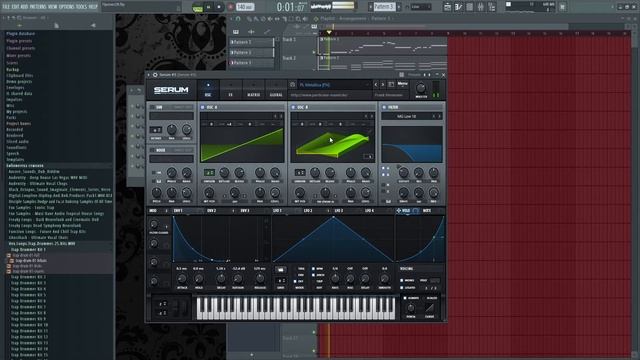Viewport: 640px width, 360px height.
Task: Click the tempo field showing 140
Action: click(x=244, y=7)
